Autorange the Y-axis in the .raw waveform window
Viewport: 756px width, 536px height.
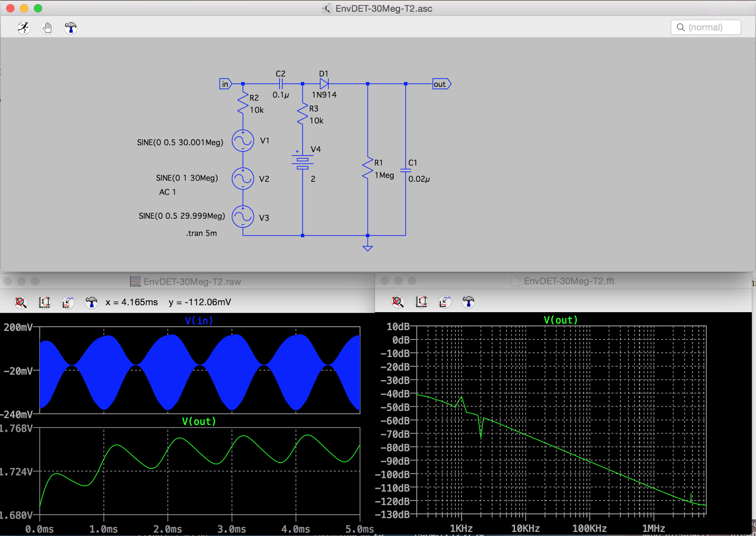[x=44, y=302]
